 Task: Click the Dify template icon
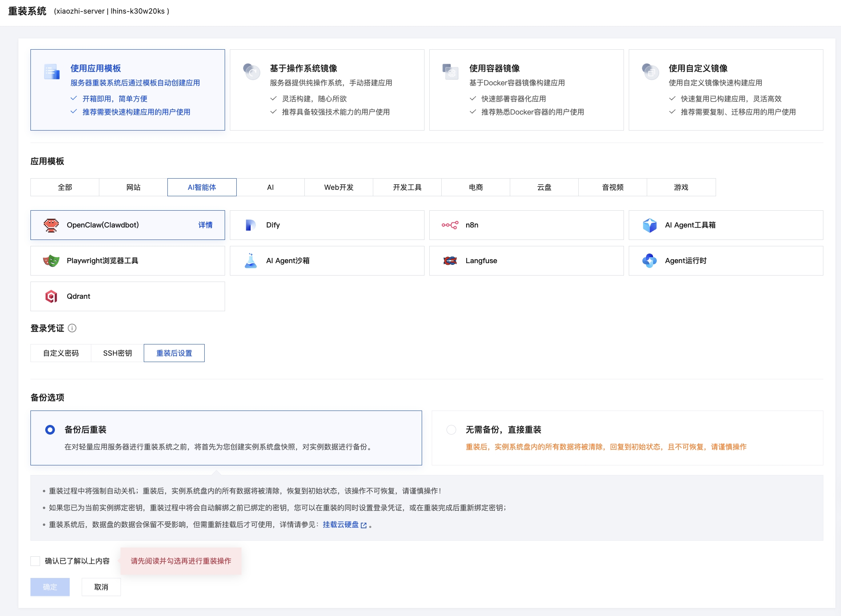coord(250,225)
